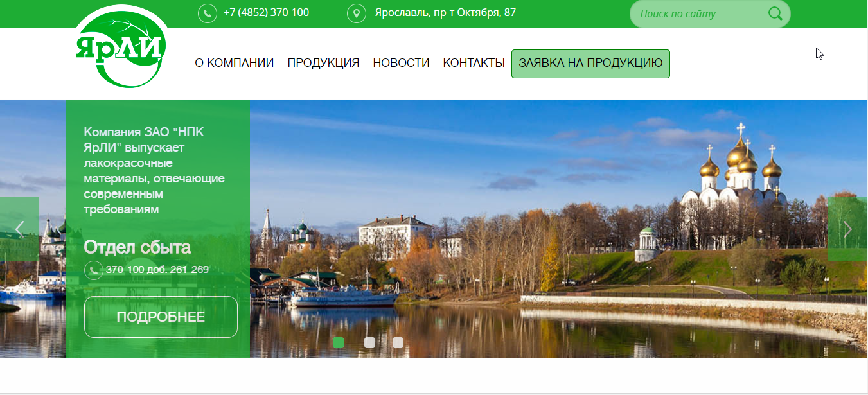The width and height of the screenshot is (868, 395).
Task: Click the ЗАЯВКА НА ПРОДУКЦИЮ button
Action: pyautogui.click(x=590, y=64)
